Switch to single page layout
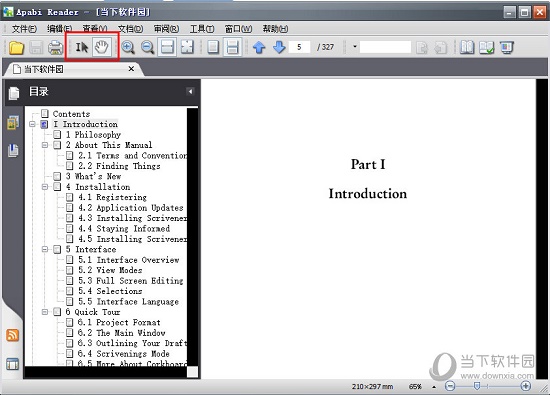550x395 pixels. pos(213,47)
